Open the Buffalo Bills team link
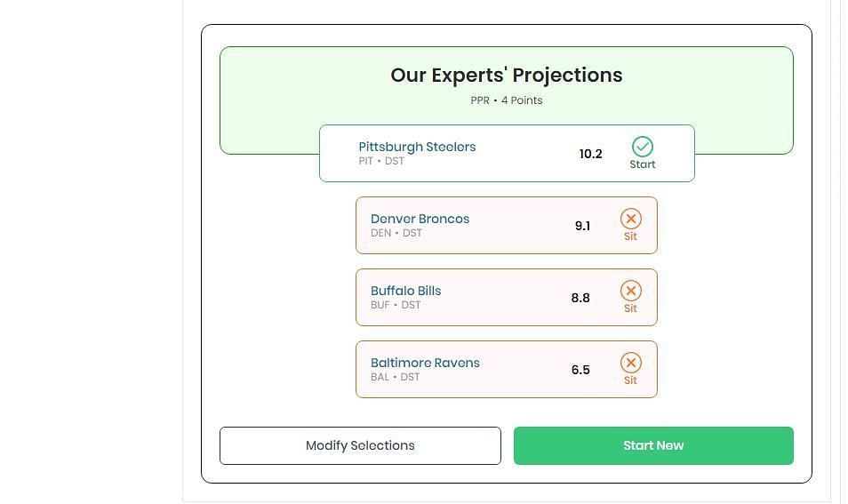 point(405,291)
